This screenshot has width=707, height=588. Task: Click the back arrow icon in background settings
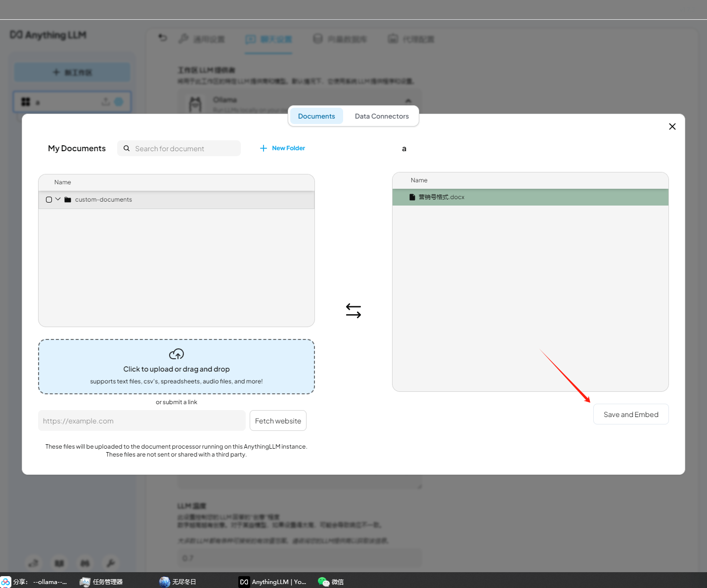(x=163, y=38)
